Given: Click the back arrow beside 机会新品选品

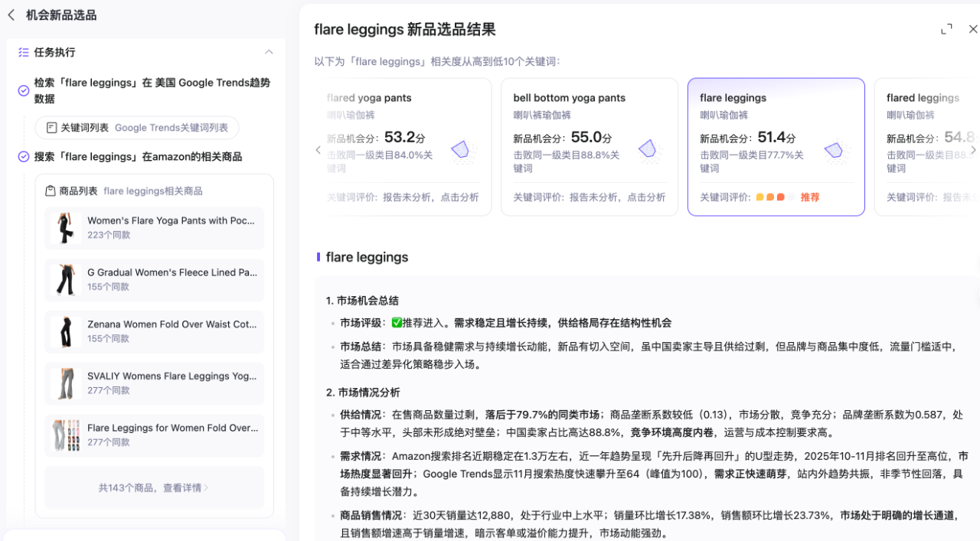Looking at the screenshot, I should [x=11, y=15].
